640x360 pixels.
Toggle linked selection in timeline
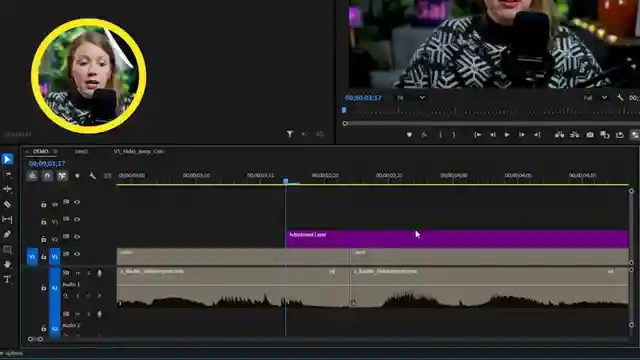62,176
